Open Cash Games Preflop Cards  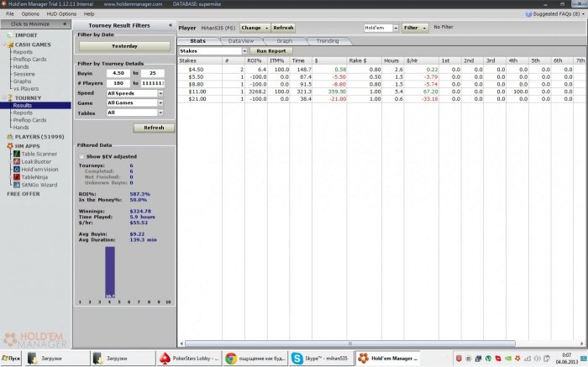(x=29, y=60)
